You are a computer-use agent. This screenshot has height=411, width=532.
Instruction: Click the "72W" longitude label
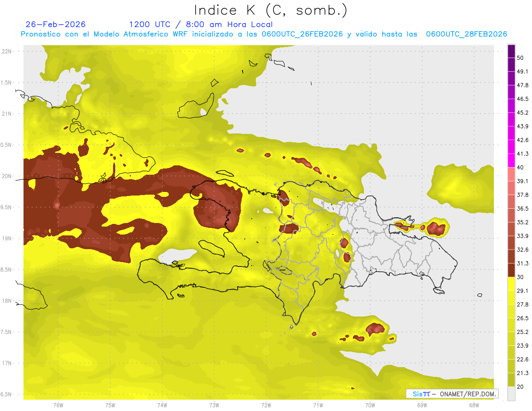click(266, 405)
